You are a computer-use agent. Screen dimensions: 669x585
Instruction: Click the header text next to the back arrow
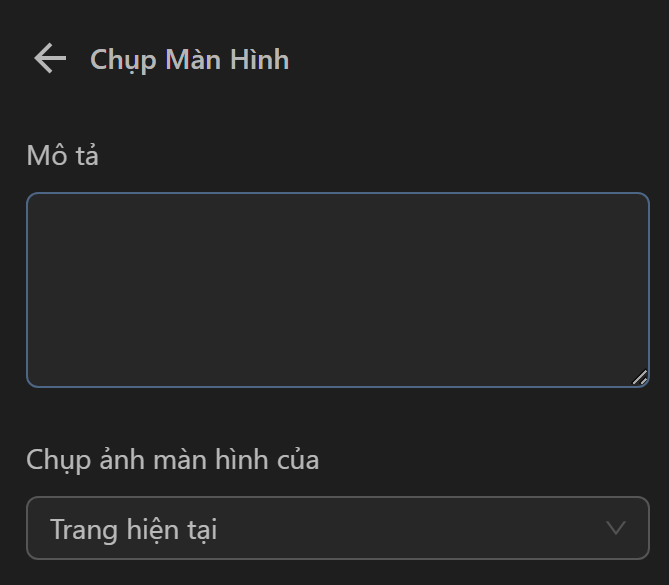[189, 60]
